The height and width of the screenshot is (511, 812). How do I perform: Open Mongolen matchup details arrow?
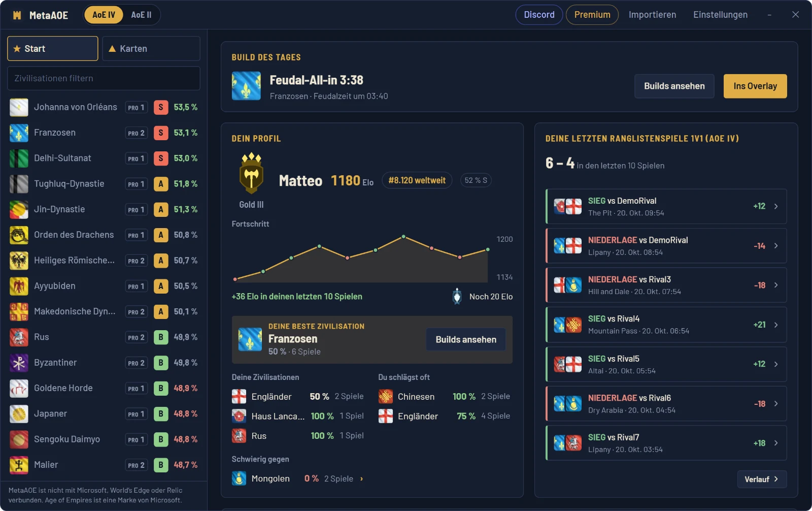(361, 479)
